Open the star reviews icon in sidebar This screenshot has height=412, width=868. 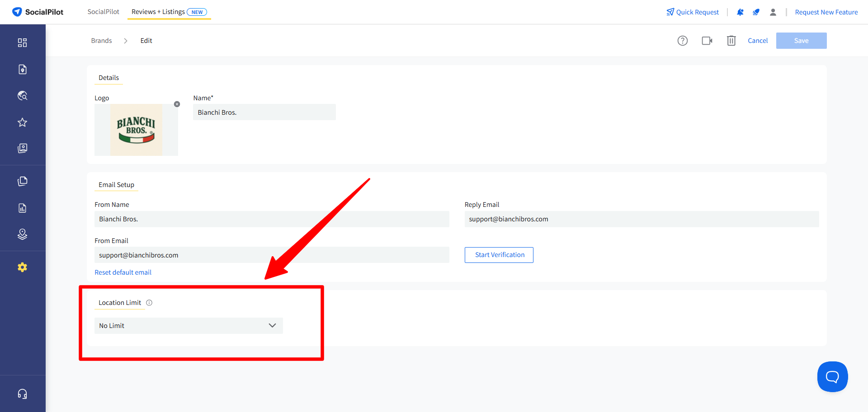[22, 122]
